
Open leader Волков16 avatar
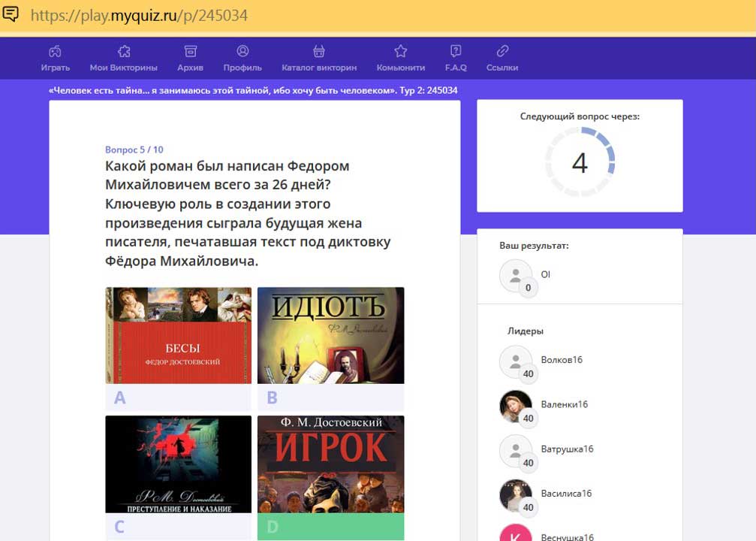coord(516,361)
